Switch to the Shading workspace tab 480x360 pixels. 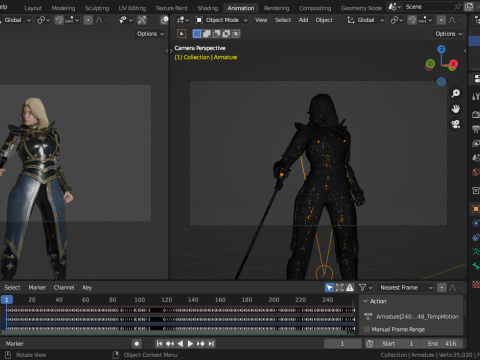(207, 8)
